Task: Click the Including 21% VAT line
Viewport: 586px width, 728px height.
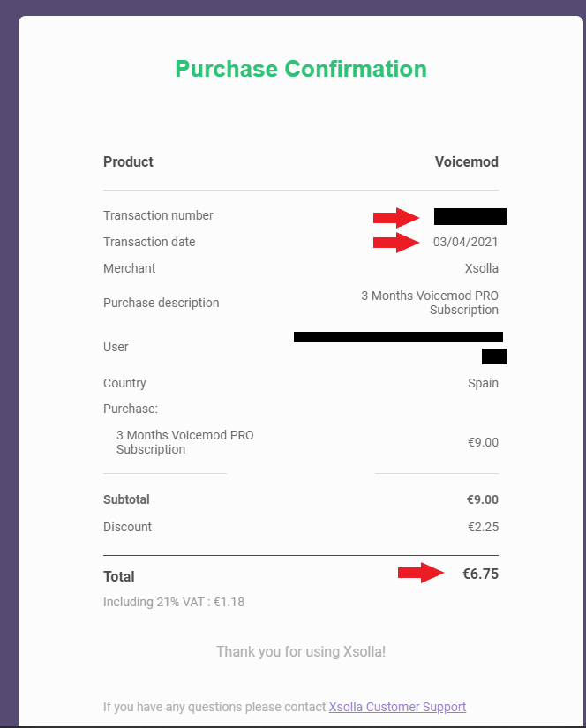Action: [x=174, y=602]
